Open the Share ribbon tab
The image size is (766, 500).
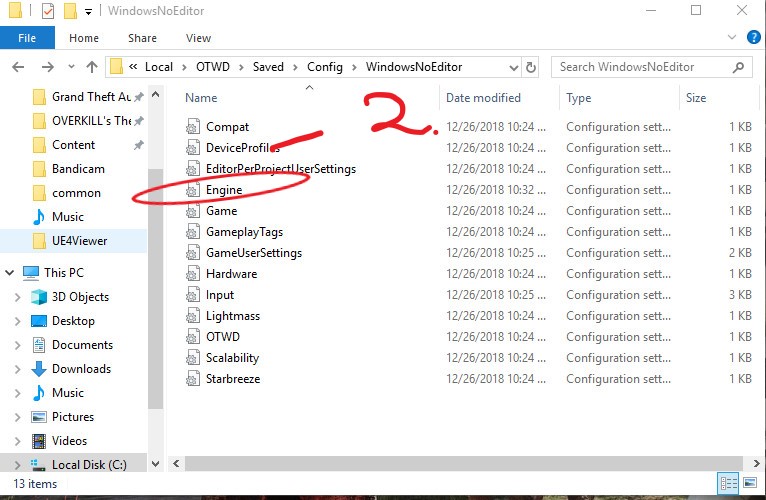142,38
